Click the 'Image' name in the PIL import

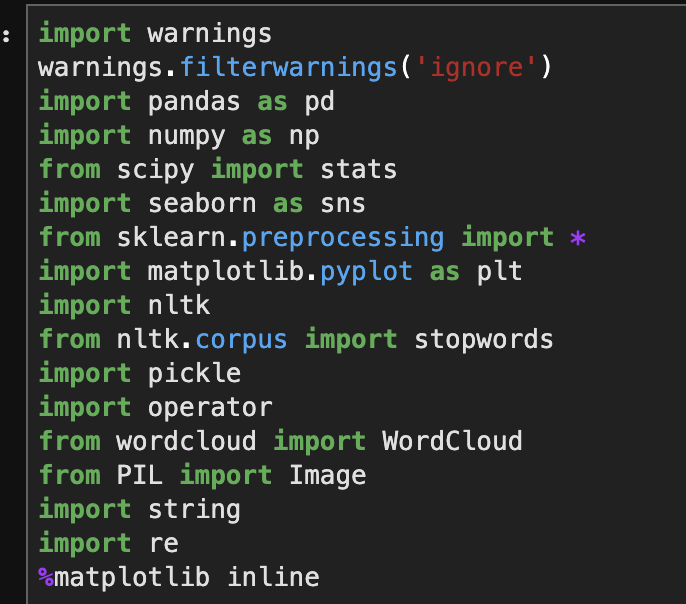(327, 475)
